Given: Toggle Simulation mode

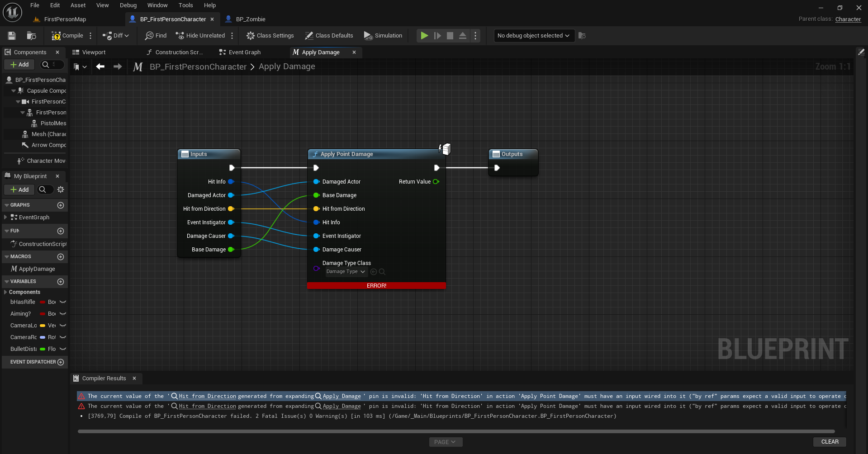Looking at the screenshot, I should pos(383,36).
